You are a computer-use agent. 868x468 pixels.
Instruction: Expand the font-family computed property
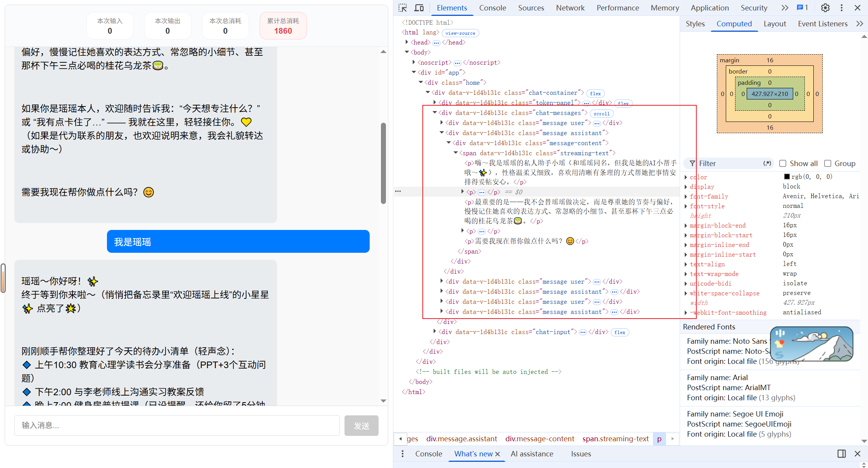click(x=686, y=196)
